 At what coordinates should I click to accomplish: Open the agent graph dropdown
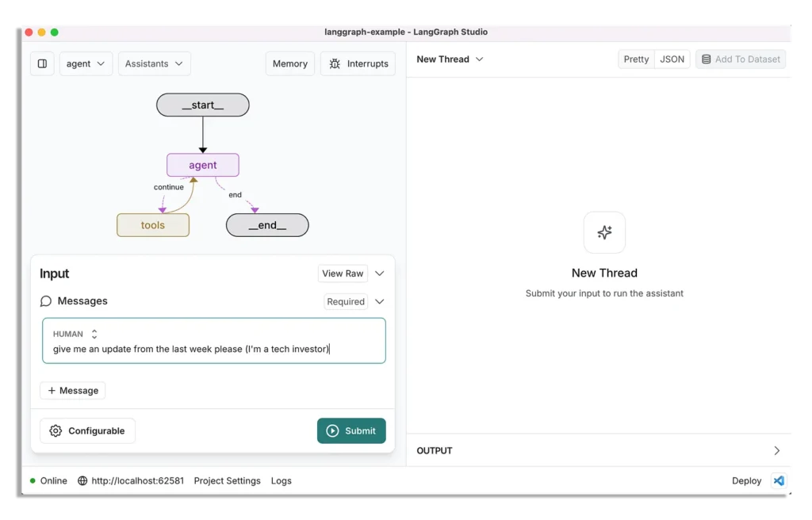pyautogui.click(x=86, y=63)
